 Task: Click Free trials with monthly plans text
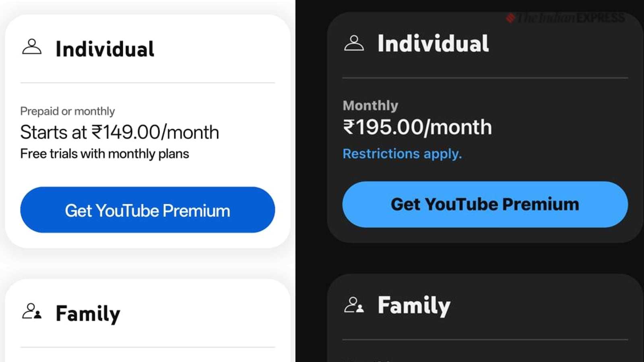105,154
